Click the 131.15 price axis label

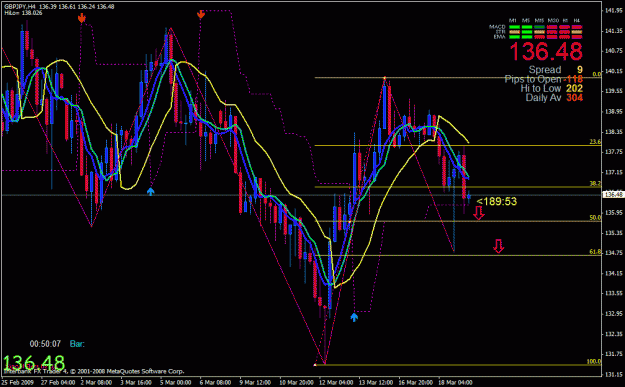pos(614,375)
